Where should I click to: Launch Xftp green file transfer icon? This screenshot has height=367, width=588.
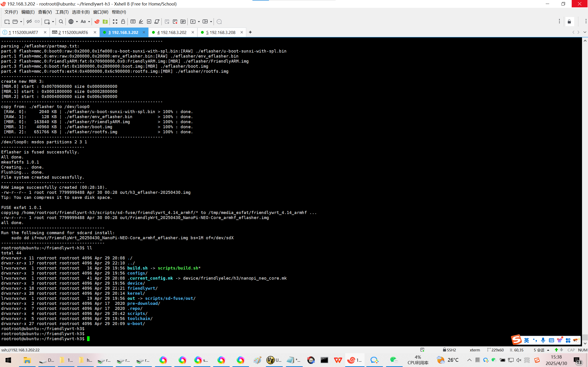coord(105,22)
